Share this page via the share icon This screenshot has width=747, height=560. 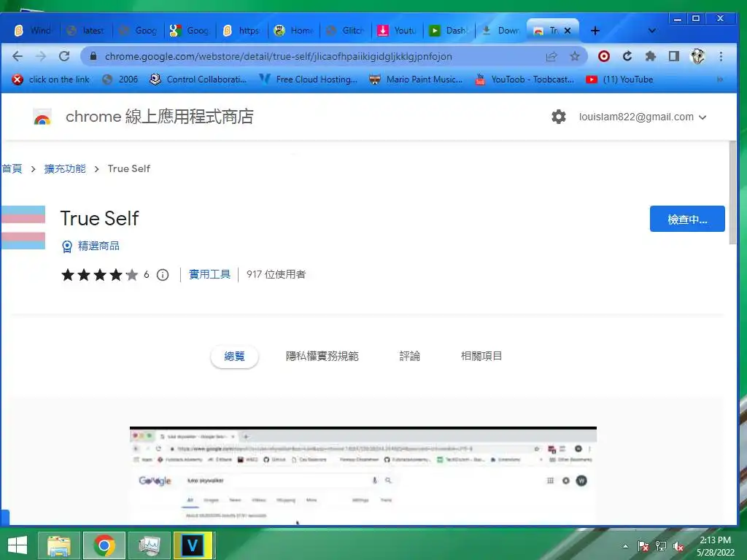pos(551,57)
